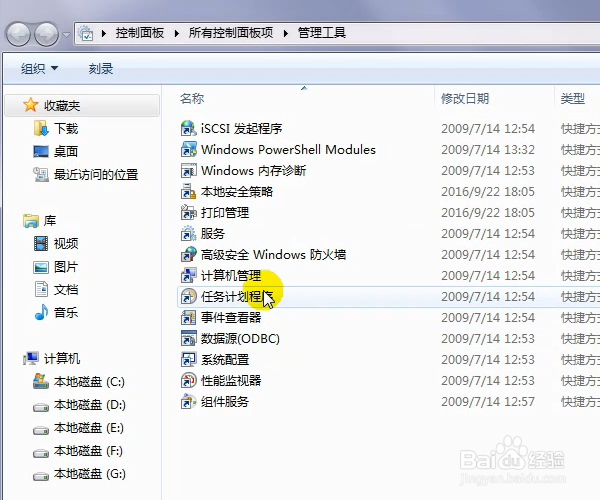The width and height of the screenshot is (600, 500).
Task: Sort by the 名称 column header
Action: (192, 99)
